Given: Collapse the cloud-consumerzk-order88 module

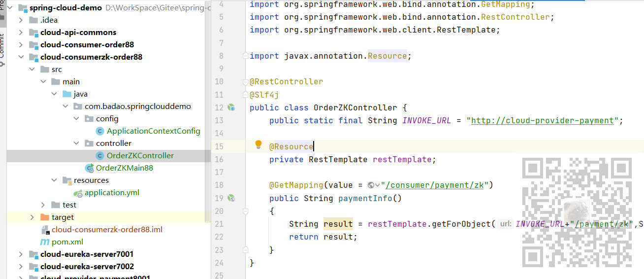Looking at the screenshot, I should coord(20,57).
